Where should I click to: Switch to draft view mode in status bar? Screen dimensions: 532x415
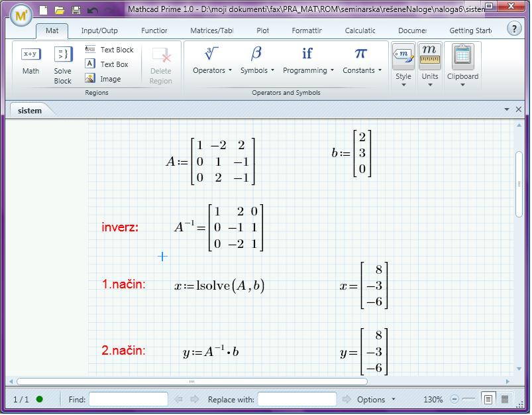[x=505, y=399]
